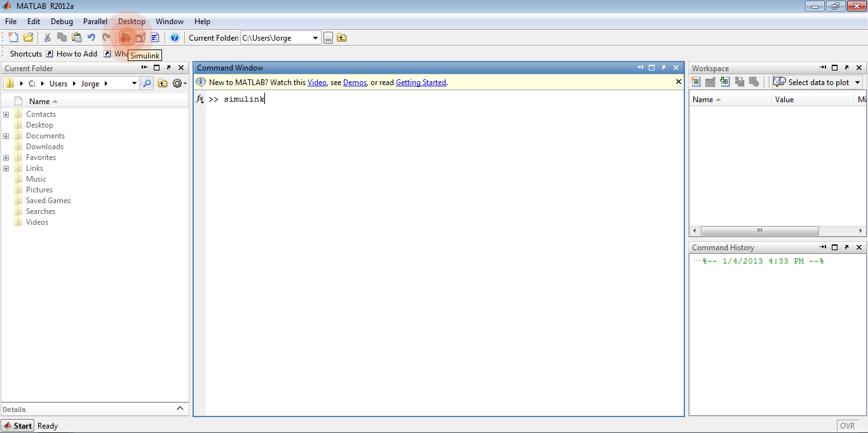Open the Window menu
This screenshot has width=868, height=433.
point(170,22)
